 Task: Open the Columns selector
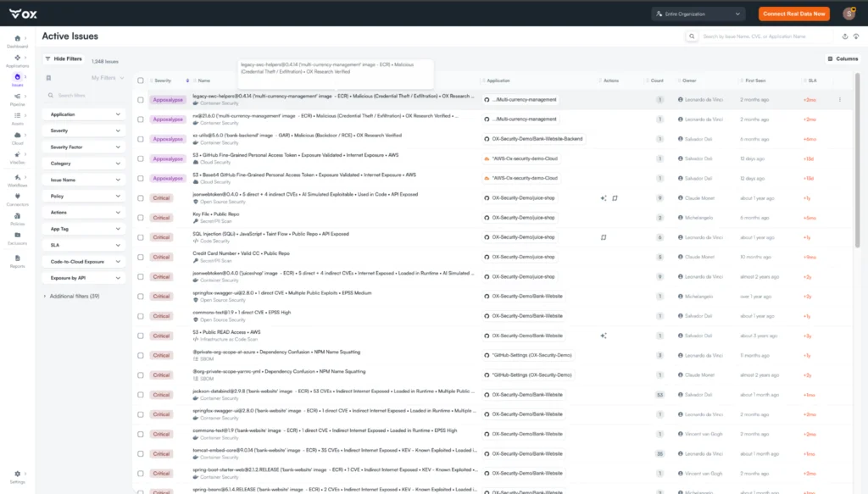pos(843,58)
